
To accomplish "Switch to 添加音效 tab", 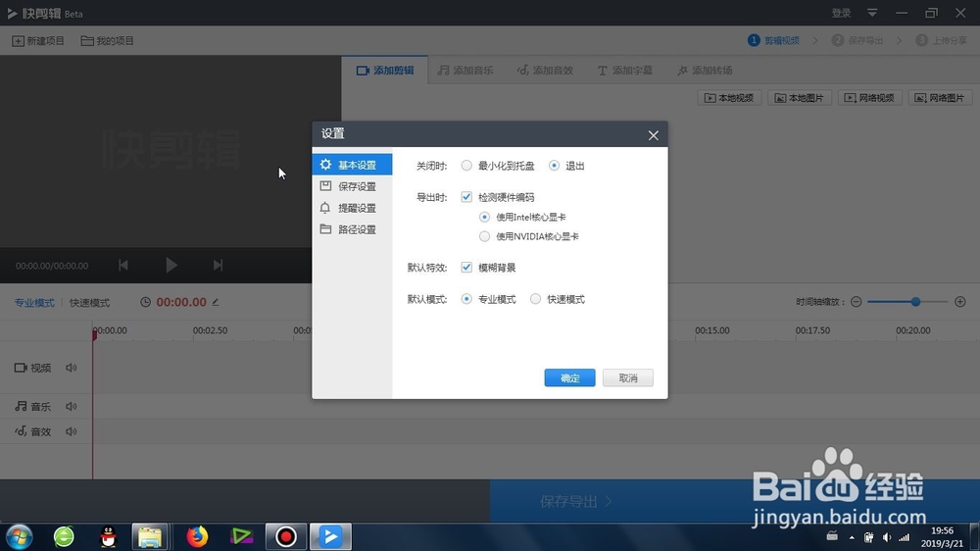I will tap(545, 70).
